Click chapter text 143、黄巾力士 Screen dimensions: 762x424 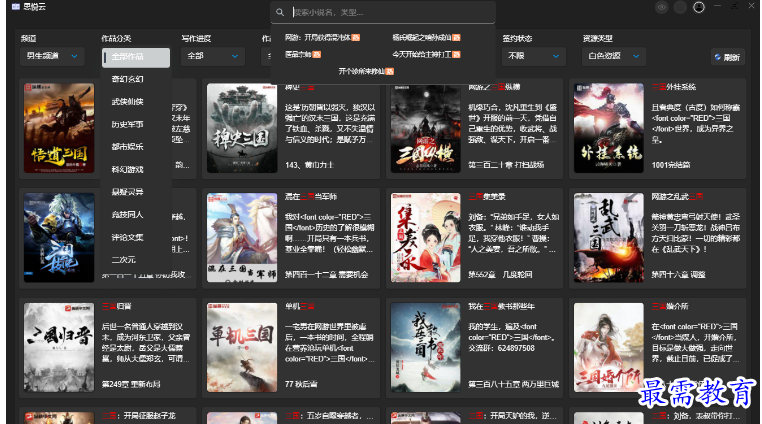click(x=309, y=165)
